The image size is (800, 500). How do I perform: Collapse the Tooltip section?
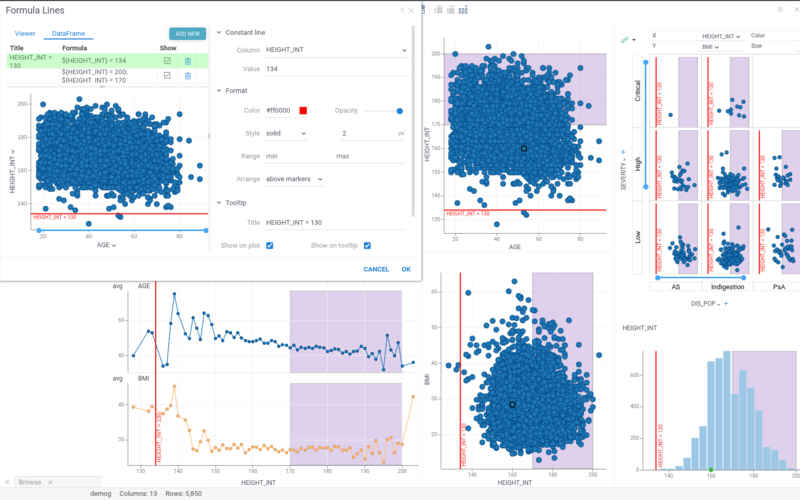coord(219,203)
